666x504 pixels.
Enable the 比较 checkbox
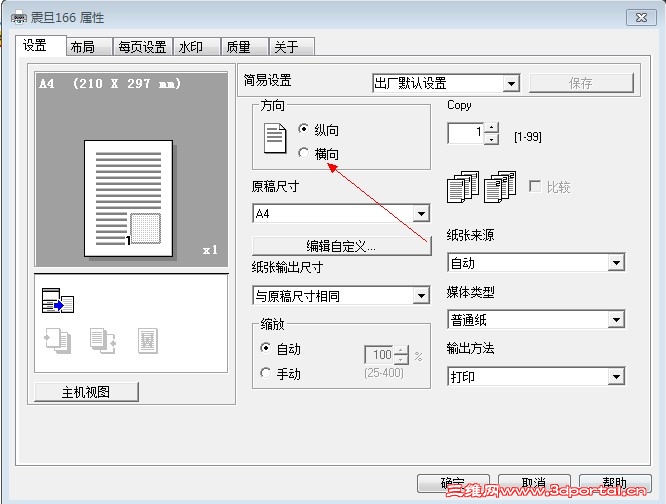(x=550, y=186)
